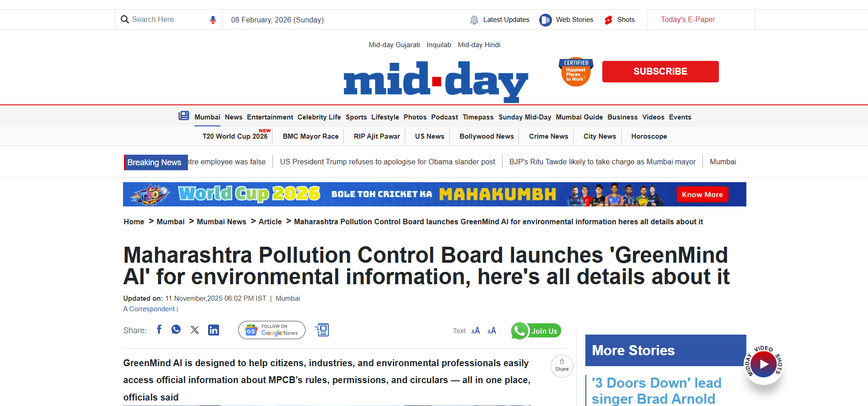Go to Home breadcrumb
The height and width of the screenshot is (406, 868).
point(134,222)
